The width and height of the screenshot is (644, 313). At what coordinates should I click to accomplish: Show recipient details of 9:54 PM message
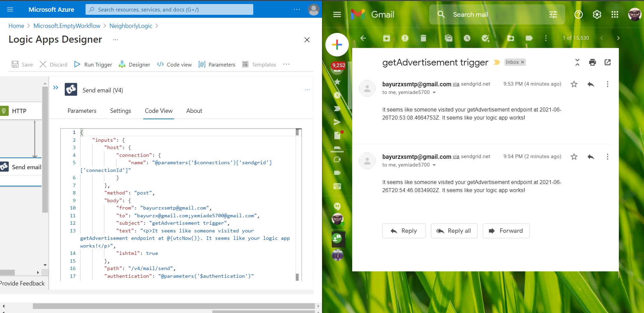point(434,165)
